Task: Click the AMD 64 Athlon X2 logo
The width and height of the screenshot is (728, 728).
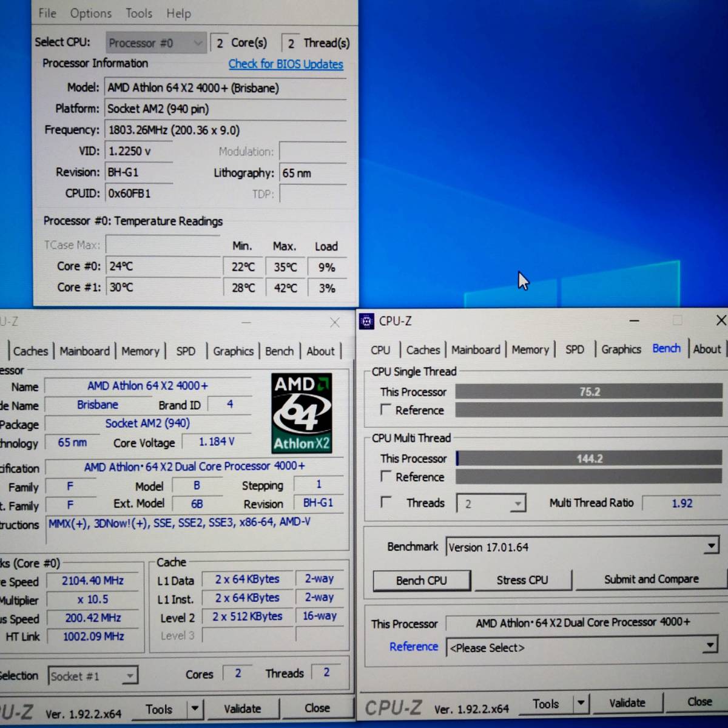Action: [x=302, y=413]
